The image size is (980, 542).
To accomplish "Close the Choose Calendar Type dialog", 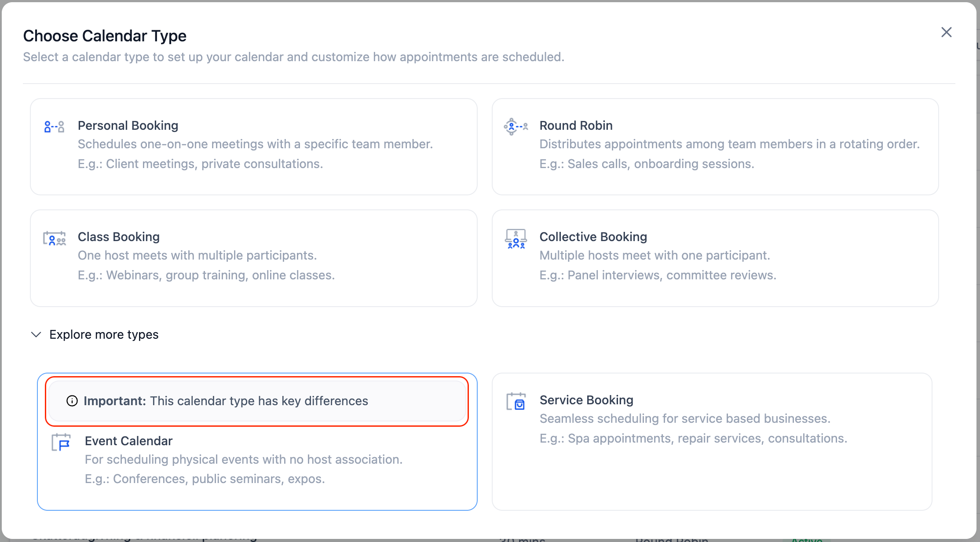I will (946, 32).
